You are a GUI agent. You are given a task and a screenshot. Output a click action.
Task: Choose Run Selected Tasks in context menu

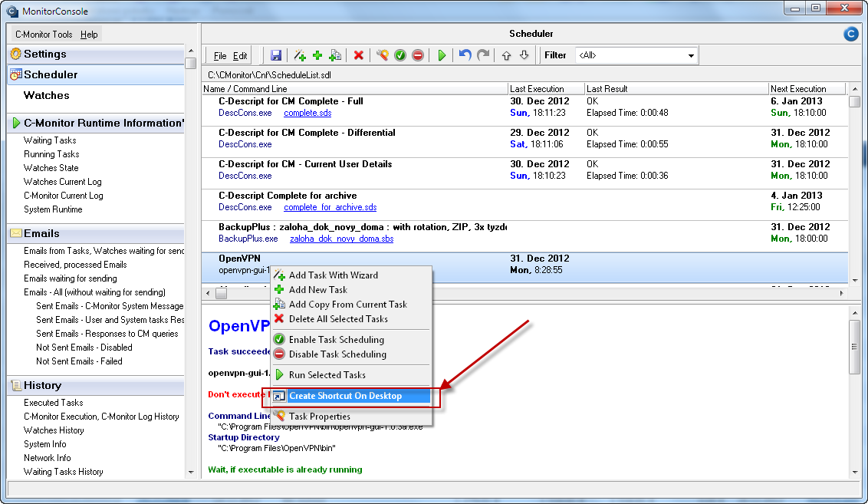click(x=351, y=375)
